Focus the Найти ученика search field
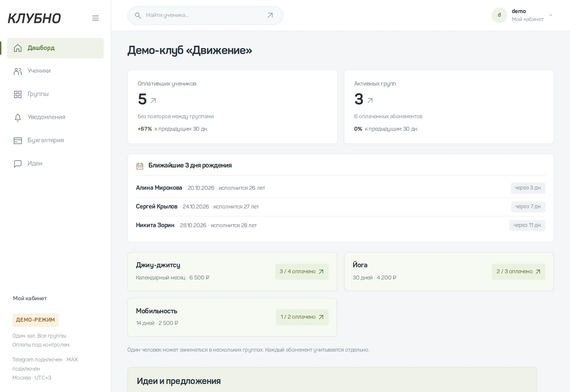Viewport: 570px width, 392px height. tap(205, 15)
